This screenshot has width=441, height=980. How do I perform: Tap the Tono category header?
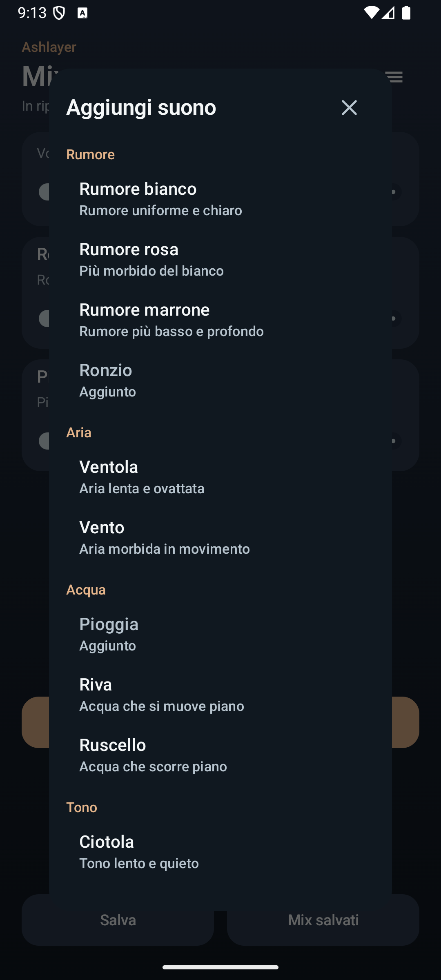tap(82, 807)
